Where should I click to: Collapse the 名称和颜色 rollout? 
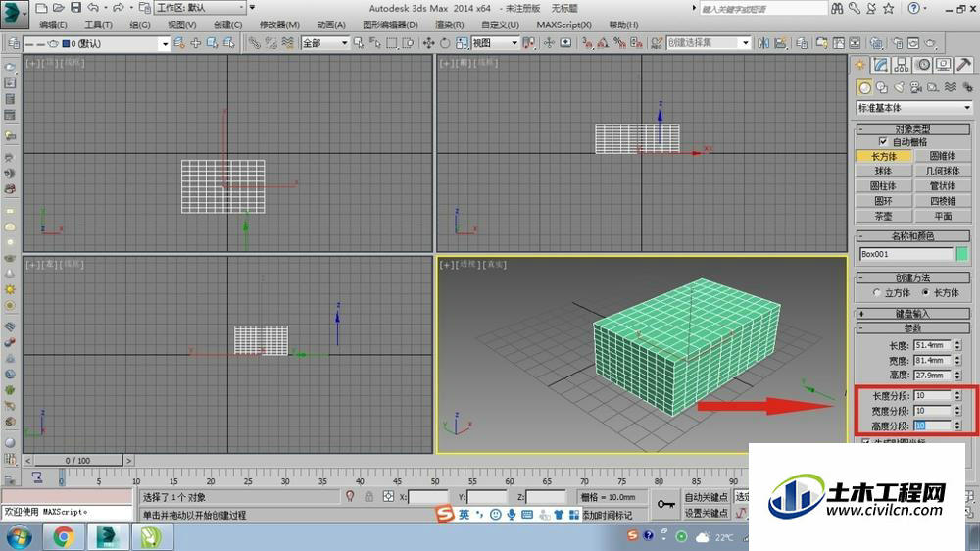point(912,235)
